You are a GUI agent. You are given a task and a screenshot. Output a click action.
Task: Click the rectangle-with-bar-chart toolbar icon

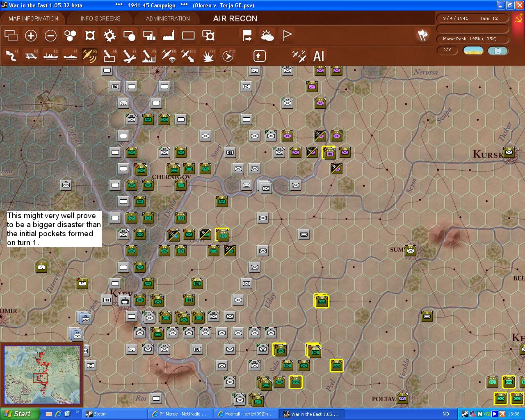click(x=149, y=36)
